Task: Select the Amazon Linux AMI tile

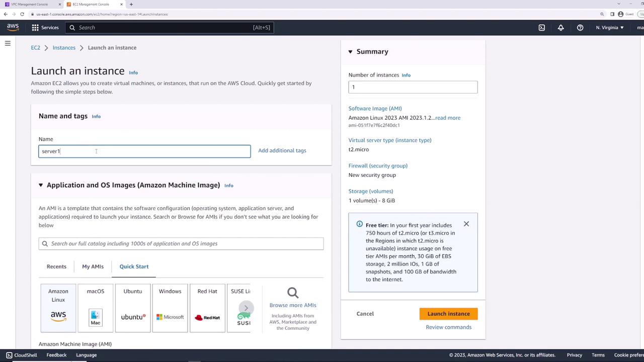Action: 58,308
